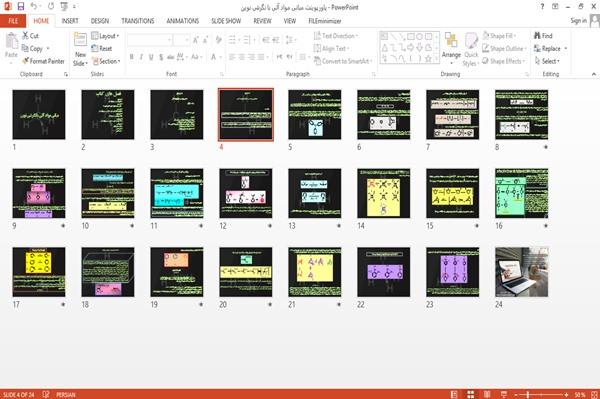This screenshot has width=600, height=399.
Task: Click the Copy icon
Action: coord(25,48)
